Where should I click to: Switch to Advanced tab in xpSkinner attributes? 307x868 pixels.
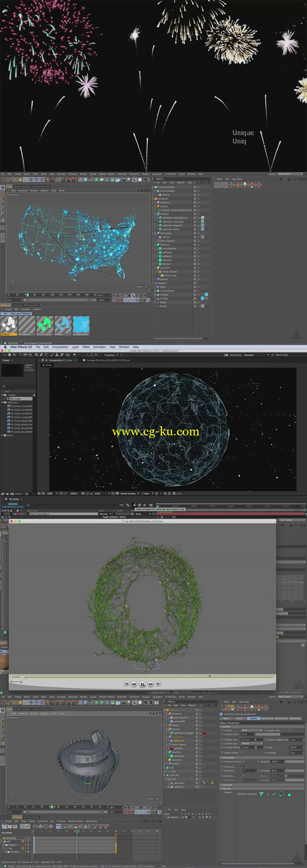click(295, 719)
